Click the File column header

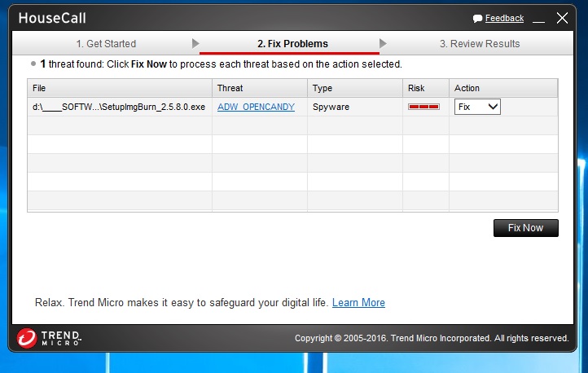(120, 88)
